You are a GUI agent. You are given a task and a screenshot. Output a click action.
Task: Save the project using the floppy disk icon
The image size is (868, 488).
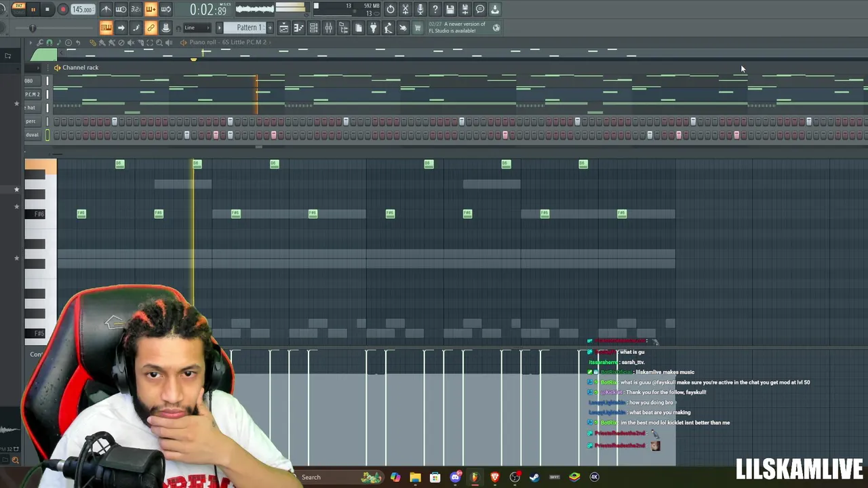click(x=450, y=9)
